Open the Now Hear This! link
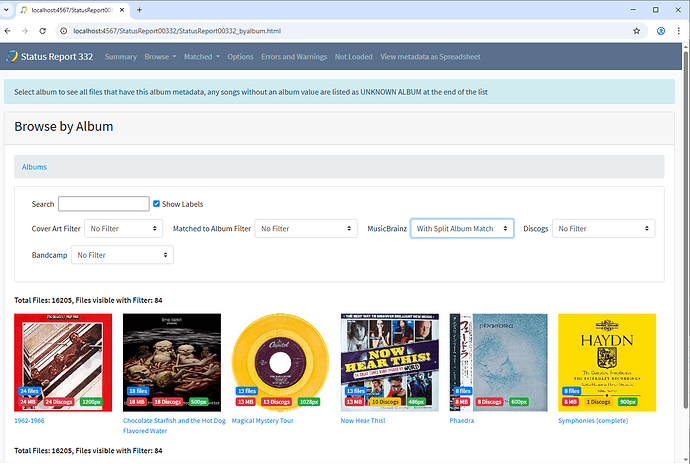This screenshot has width=690, height=464. pos(363,420)
